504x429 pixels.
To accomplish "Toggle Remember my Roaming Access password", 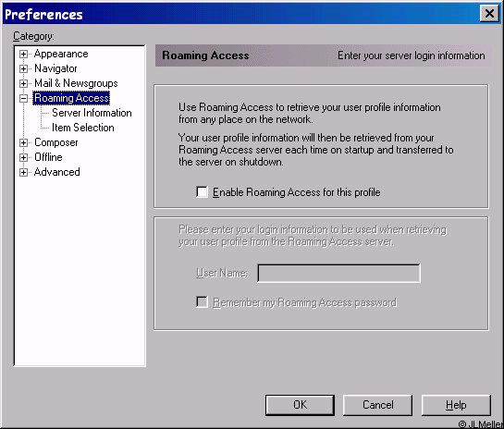I will click(202, 302).
